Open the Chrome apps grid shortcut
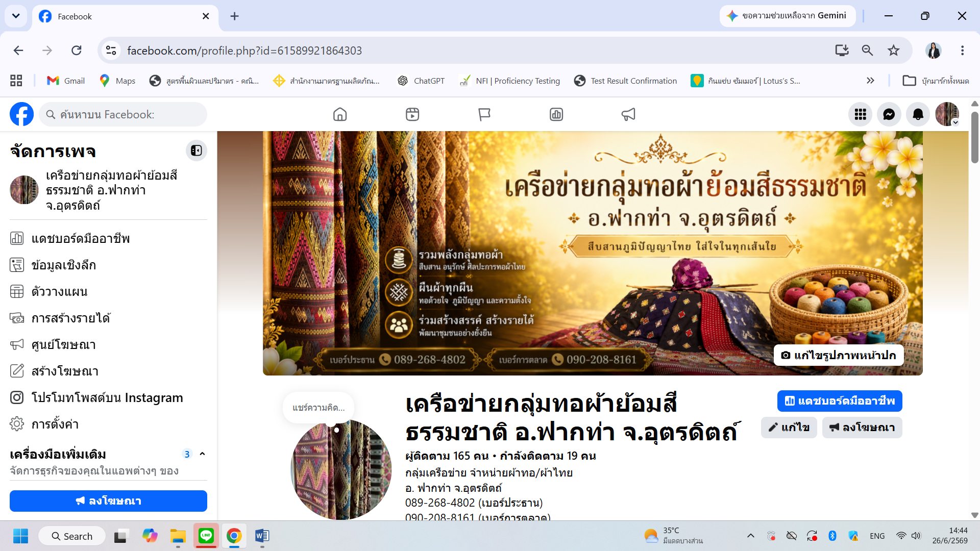The image size is (980, 551). click(x=16, y=81)
